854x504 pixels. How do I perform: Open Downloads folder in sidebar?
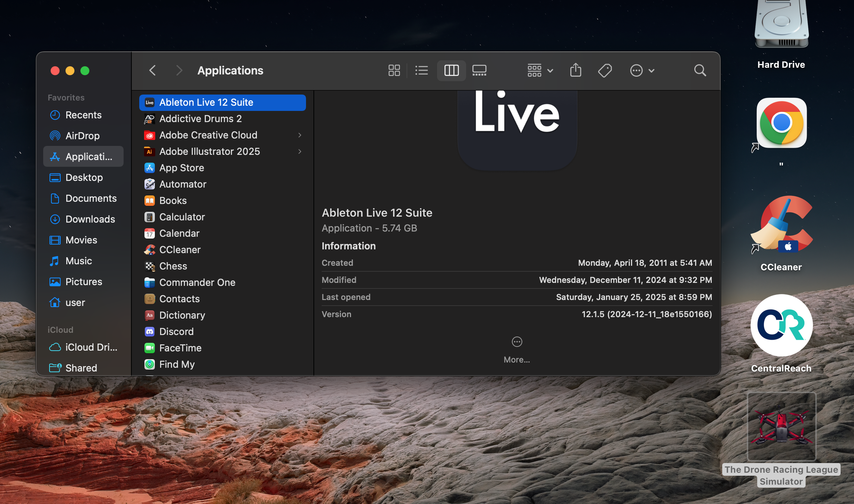83,219
